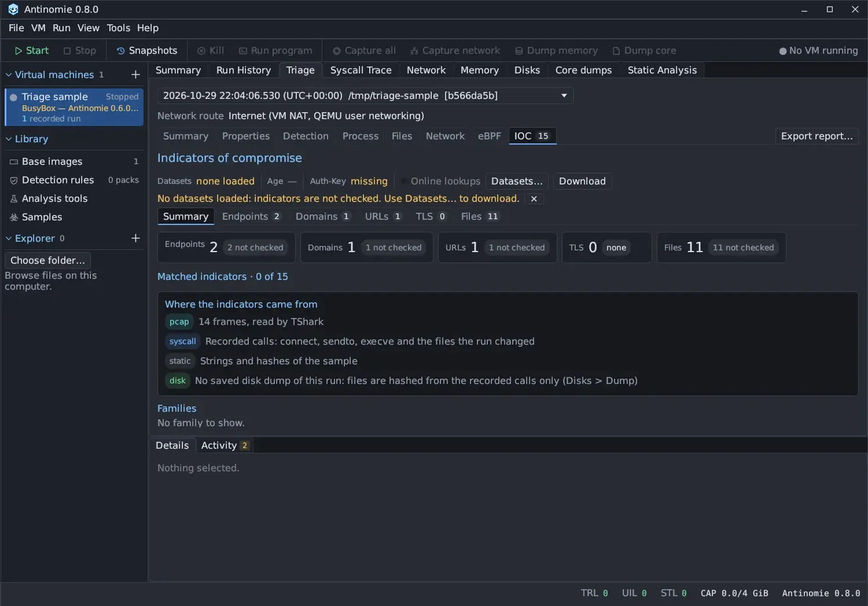Open Detection rules in Library
The width and height of the screenshot is (868, 606).
coord(74,180)
